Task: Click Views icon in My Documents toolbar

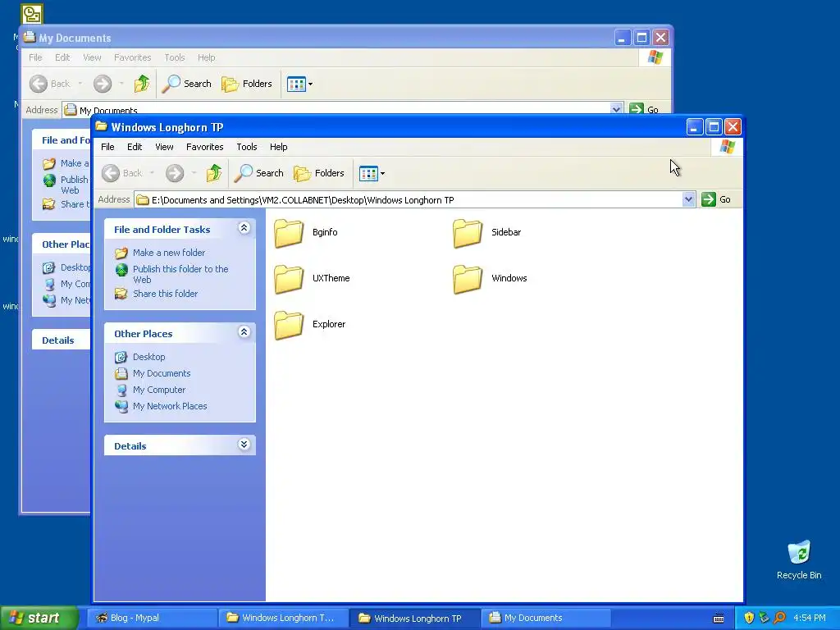Action: [x=296, y=84]
